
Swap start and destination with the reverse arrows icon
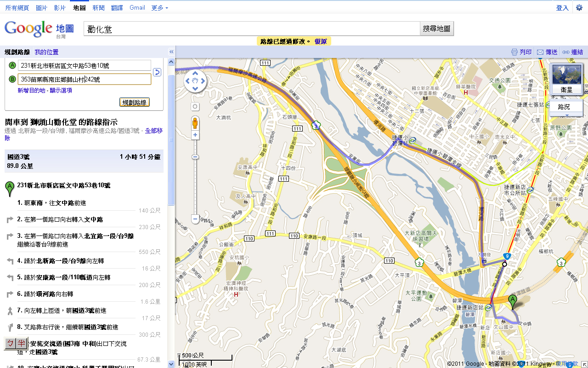point(157,72)
